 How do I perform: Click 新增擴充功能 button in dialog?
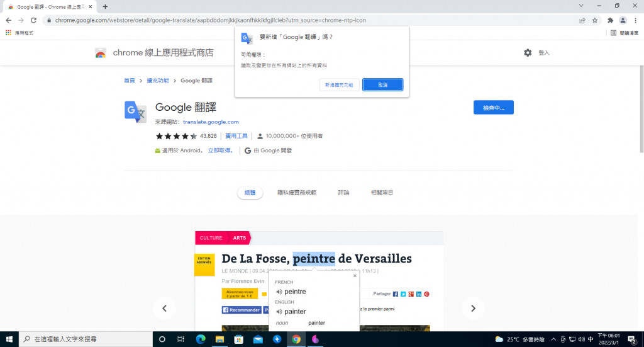click(339, 84)
